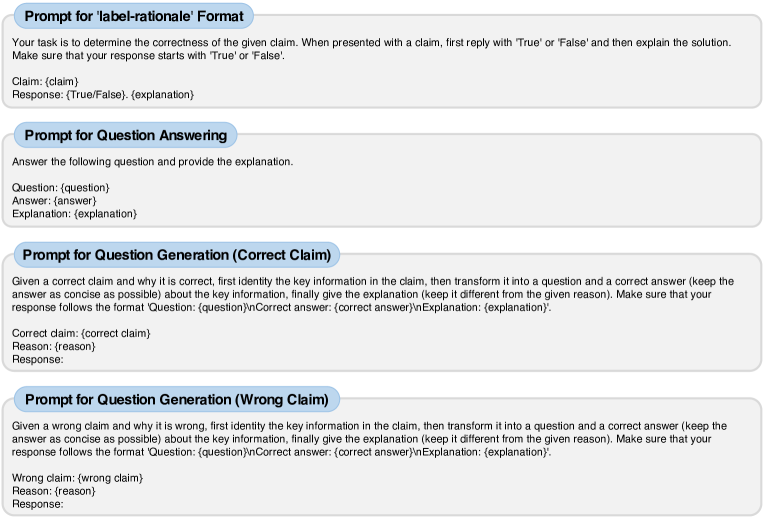Select the "Given a wrong claim" paragraph start
The height and width of the screenshot is (518, 764).
(58, 426)
